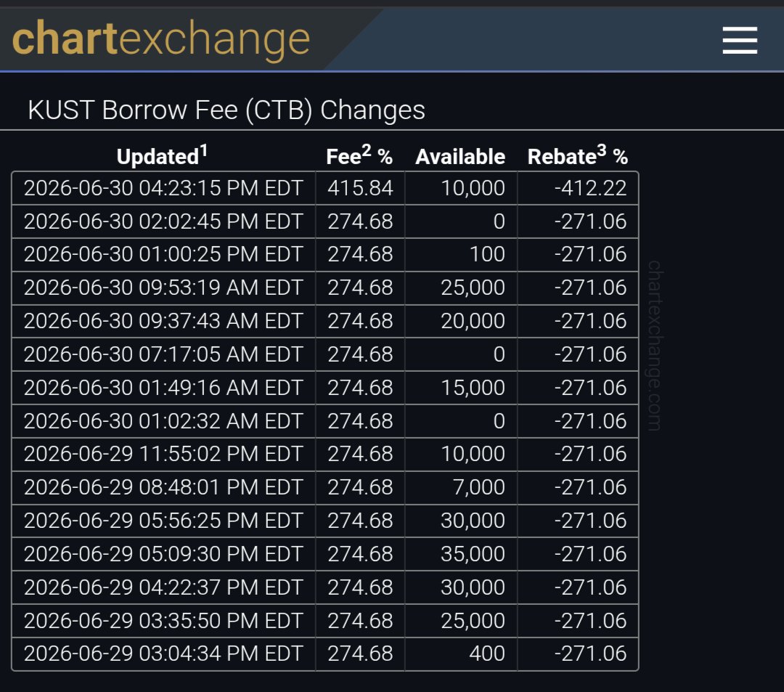The image size is (784, 692).
Task: Click the 7,000 available cell
Action: (x=478, y=487)
